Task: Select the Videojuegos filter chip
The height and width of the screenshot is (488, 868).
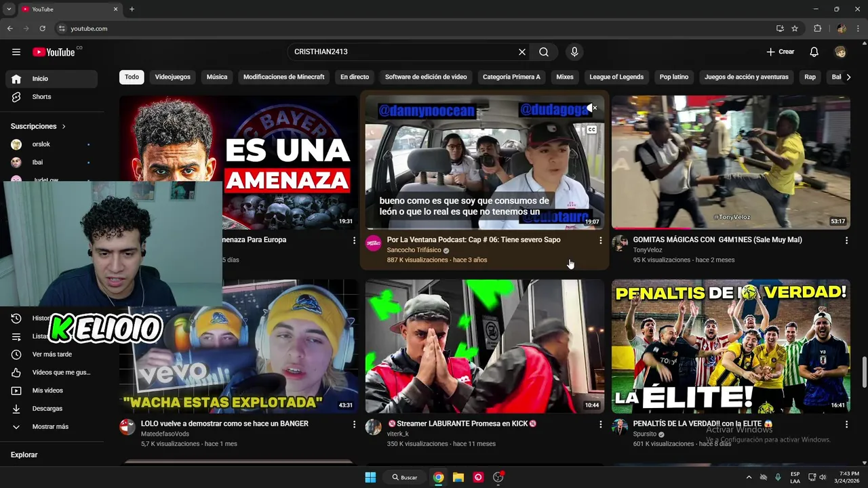Action: [172, 77]
